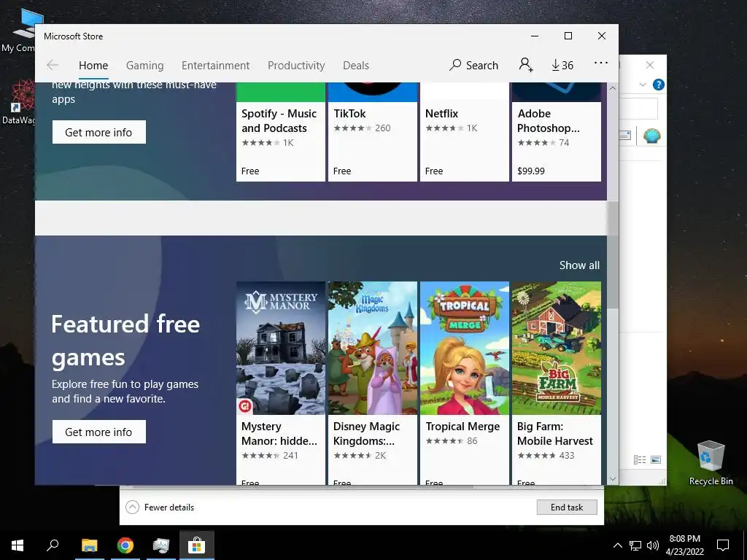Click End task in Task Manager
The width and height of the screenshot is (747, 560).
566,507
